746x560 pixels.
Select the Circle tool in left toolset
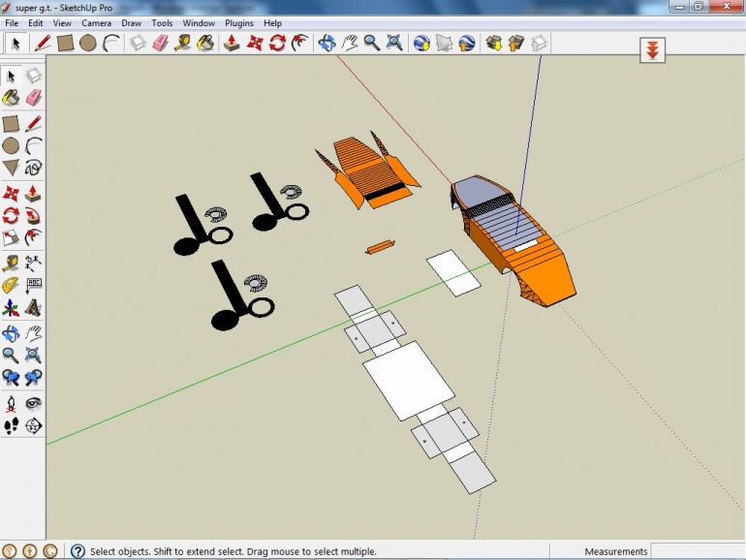[x=11, y=145]
